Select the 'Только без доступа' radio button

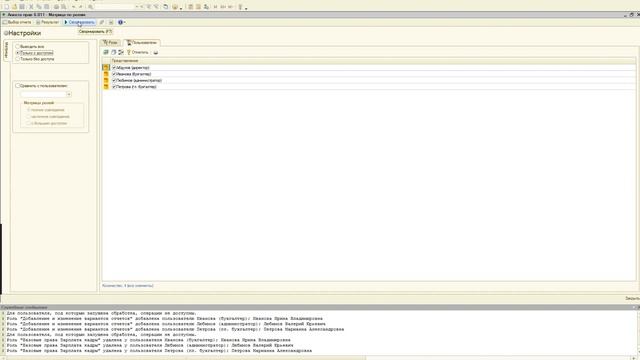coord(18,59)
